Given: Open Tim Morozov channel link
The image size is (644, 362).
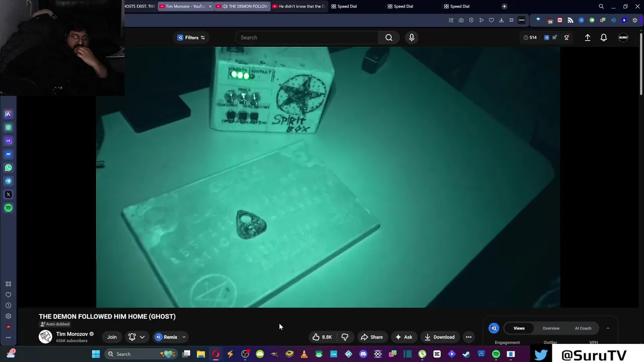Looking at the screenshot, I should (72, 334).
